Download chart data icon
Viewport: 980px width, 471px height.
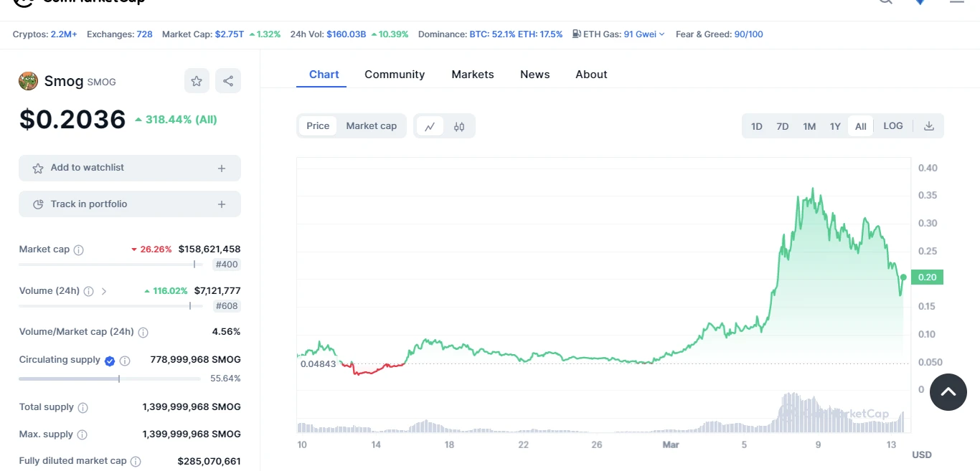(929, 126)
